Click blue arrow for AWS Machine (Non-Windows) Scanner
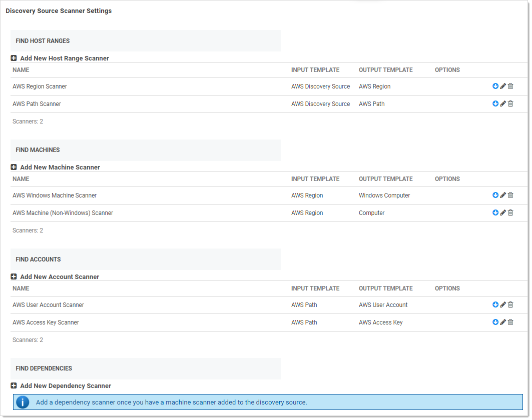532x420 pixels. point(495,213)
